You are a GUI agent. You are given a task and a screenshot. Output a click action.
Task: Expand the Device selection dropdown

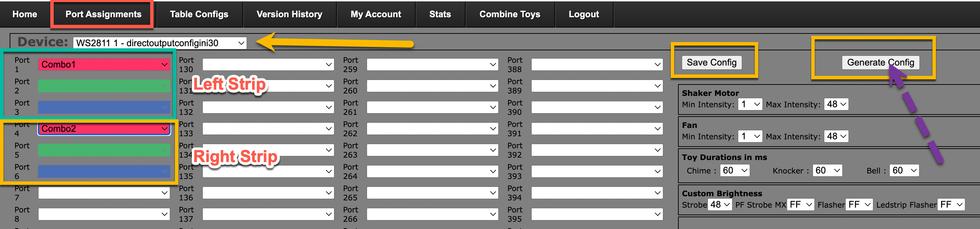point(160,43)
